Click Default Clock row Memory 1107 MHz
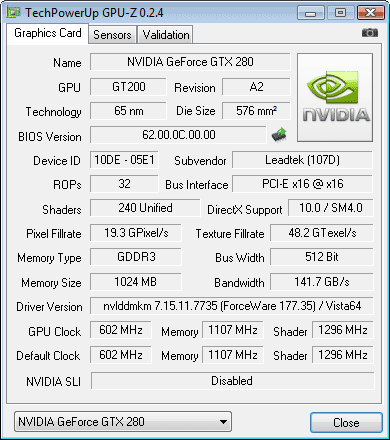The image size is (390, 440). pyautogui.click(x=233, y=355)
